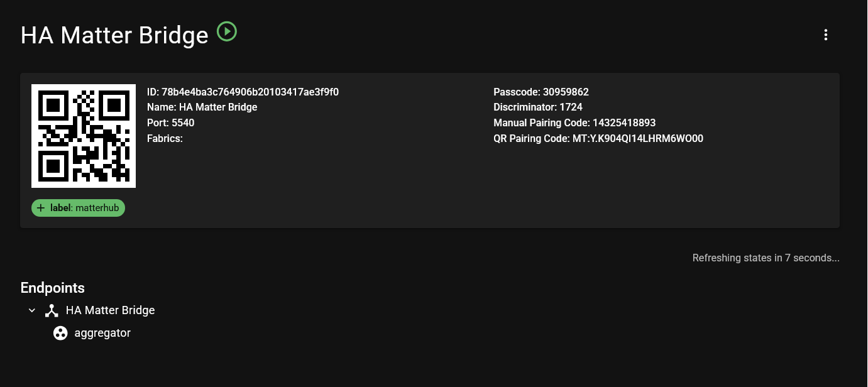Image resolution: width=868 pixels, height=387 pixels.
Task: Click the Refreshing states countdown text
Action: [766, 258]
